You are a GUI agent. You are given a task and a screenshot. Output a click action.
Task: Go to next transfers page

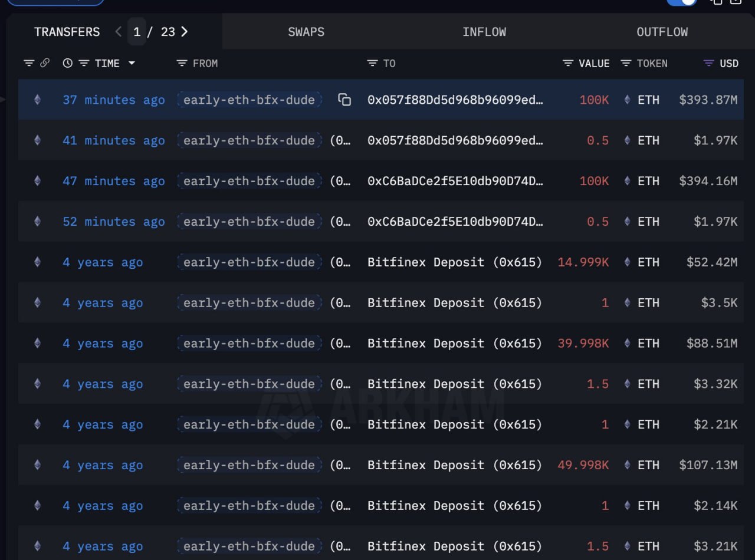click(185, 32)
